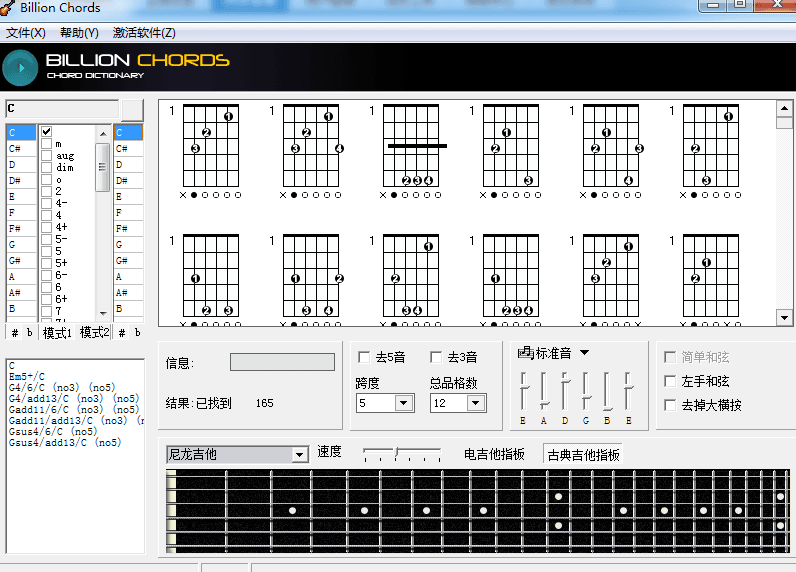Check the 6 chord type box
Image resolution: width=796 pixels, height=572 pixels.
47,287
